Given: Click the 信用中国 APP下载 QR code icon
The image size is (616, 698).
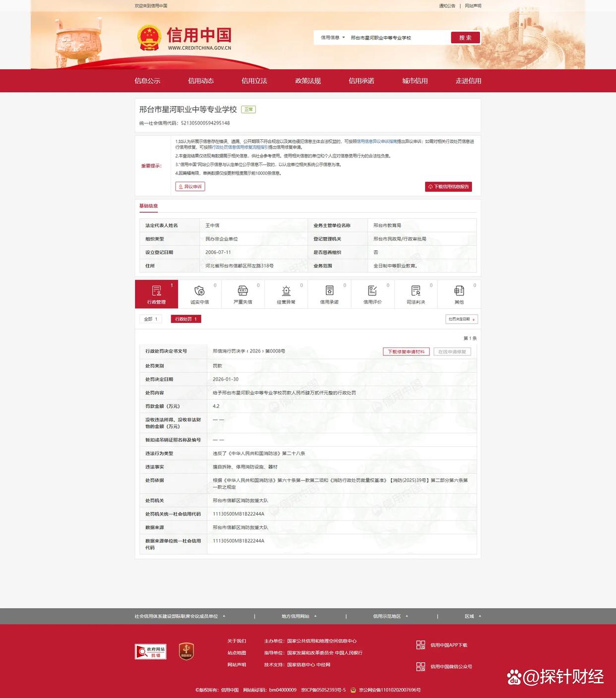Looking at the screenshot, I should (x=421, y=645).
